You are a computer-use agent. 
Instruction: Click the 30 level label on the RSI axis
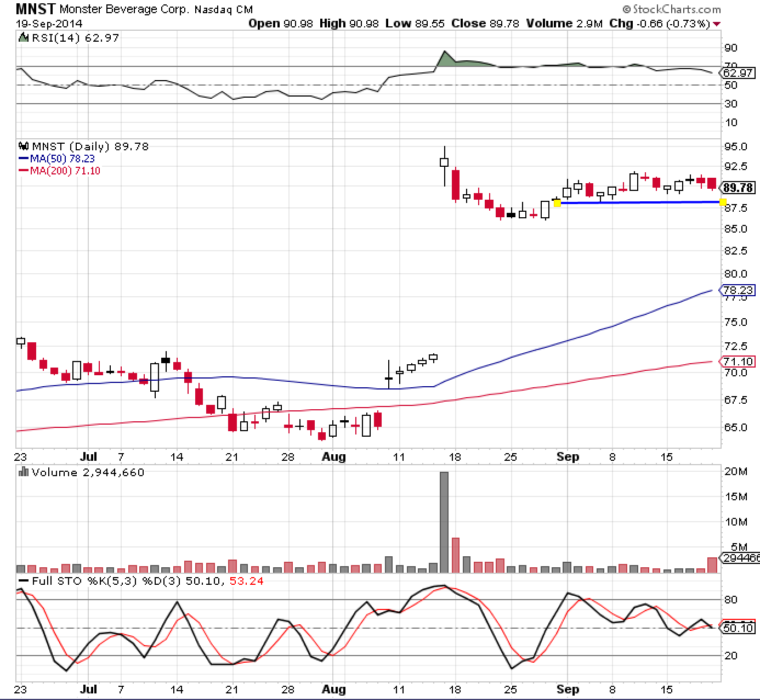point(730,104)
